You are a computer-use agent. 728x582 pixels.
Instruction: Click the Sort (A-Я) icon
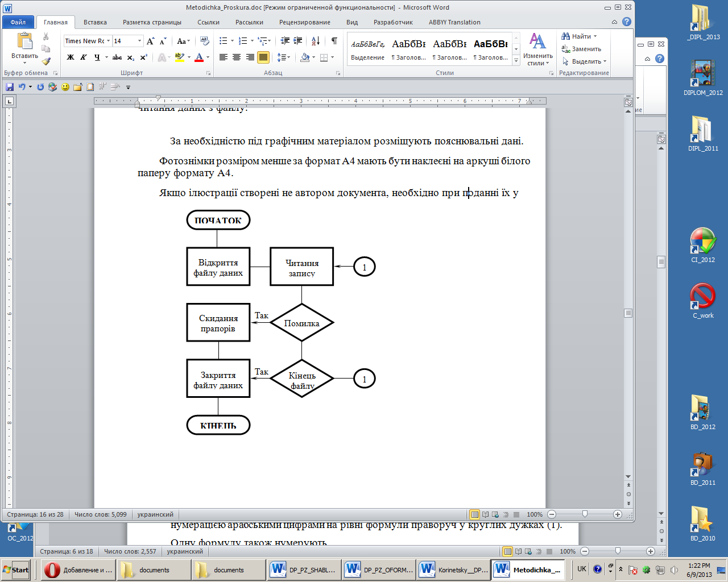point(316,41)
